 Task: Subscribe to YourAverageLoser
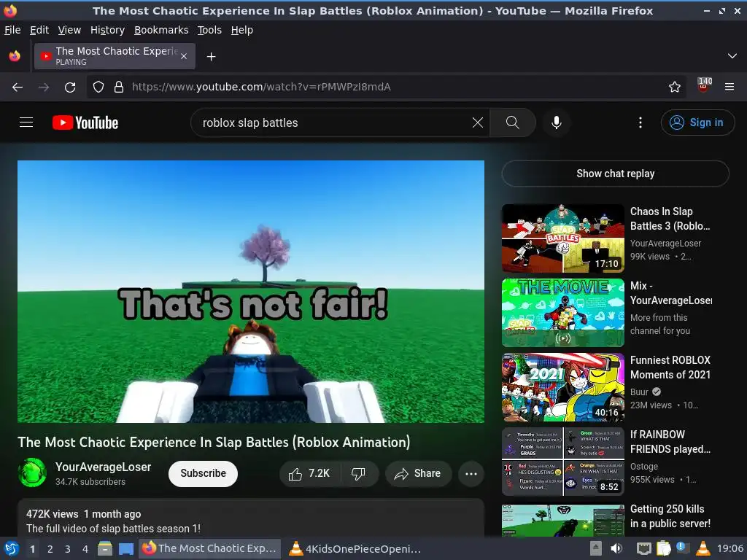point(203,473)
